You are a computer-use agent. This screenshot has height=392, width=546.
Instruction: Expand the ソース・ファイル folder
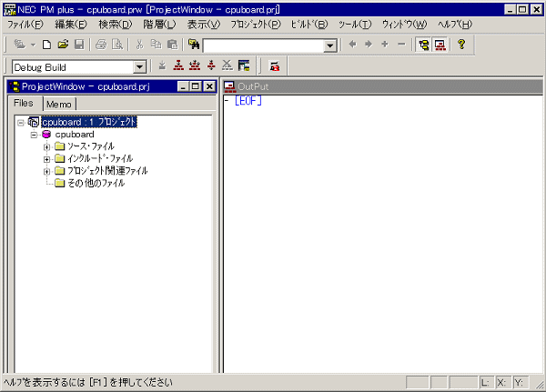[x=46, y=147]
